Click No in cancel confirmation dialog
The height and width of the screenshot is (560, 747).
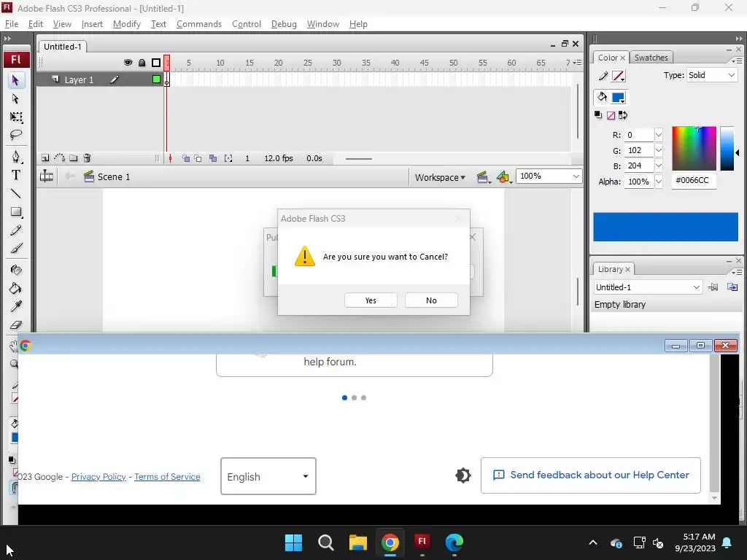[431, 300]
